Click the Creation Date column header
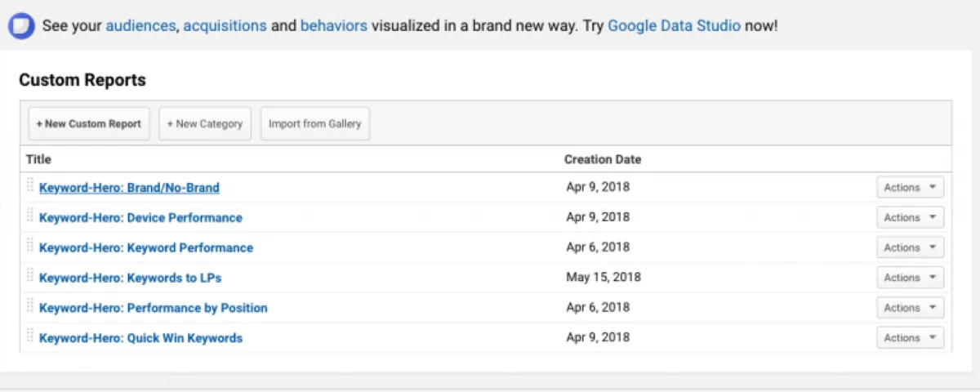 click(x=603, y=159)
